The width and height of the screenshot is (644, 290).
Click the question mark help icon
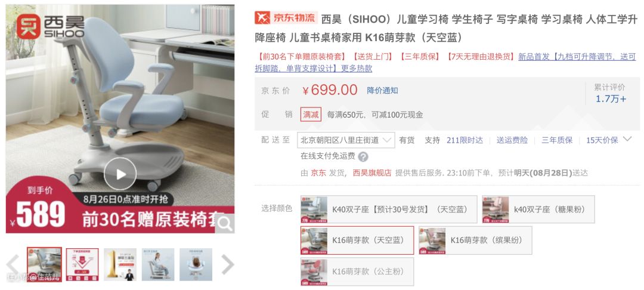(x=363, y=156)
